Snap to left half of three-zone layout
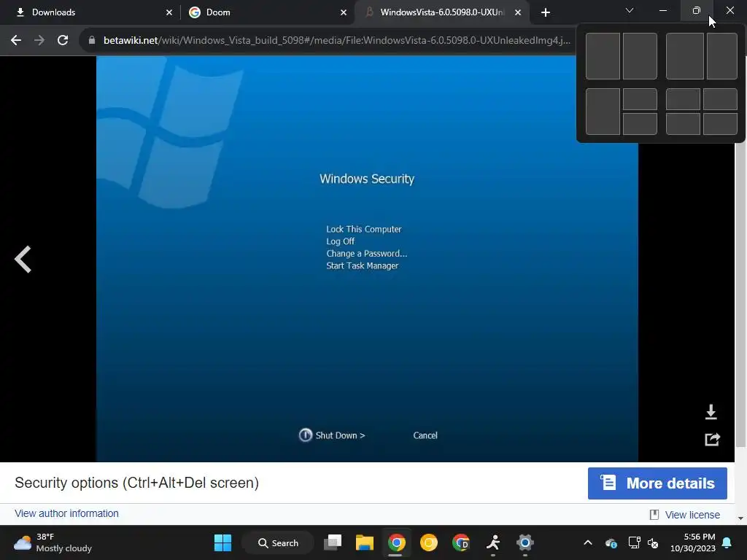The width and height of the screenshot is (747, 560). pos(603,112)
